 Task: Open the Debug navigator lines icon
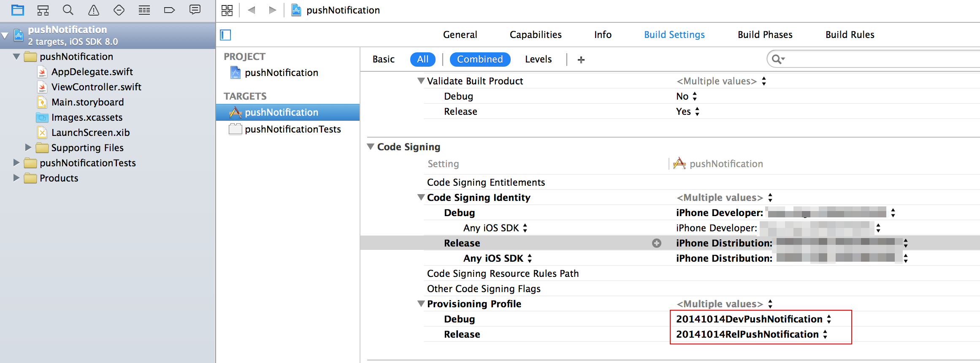tap(144, 10)
